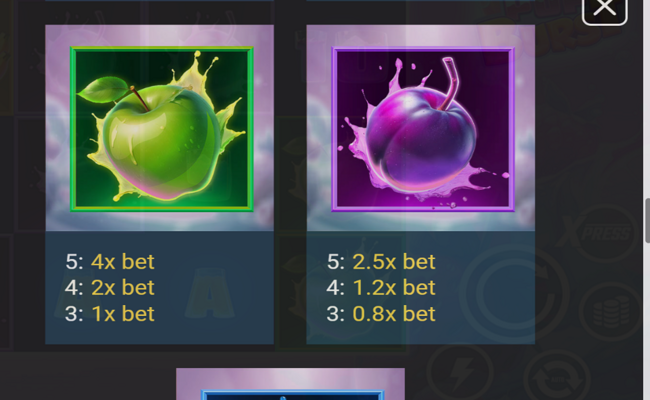Click the purple plum symbol image
The width and height of the screenshot is (650, 400).
pos(423,129)
